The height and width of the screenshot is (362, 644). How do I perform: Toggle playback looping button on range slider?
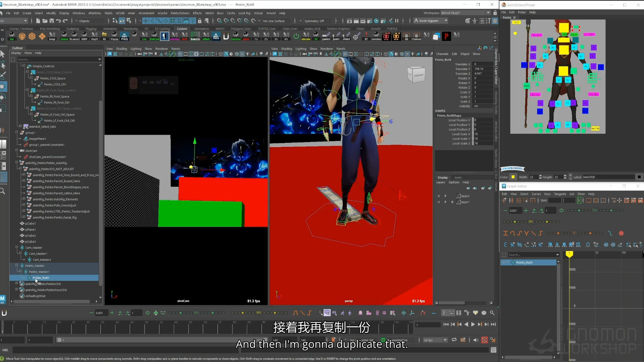454,340
